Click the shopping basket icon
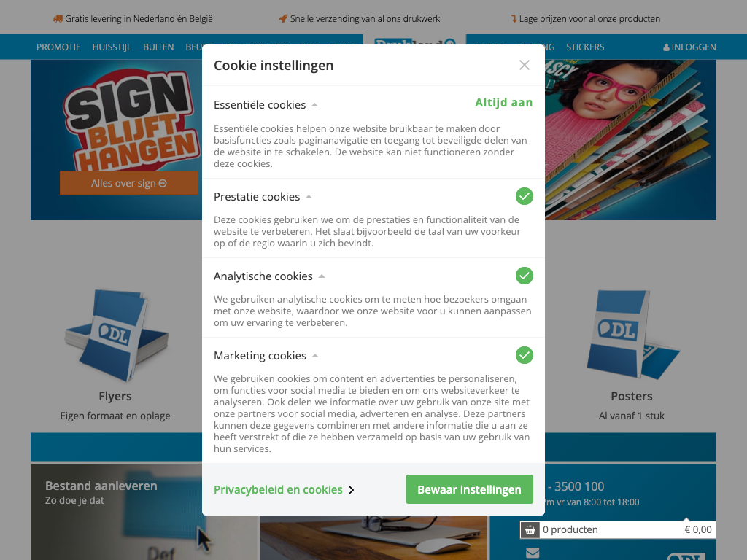The image size is (747, 560). coord(530,530)
